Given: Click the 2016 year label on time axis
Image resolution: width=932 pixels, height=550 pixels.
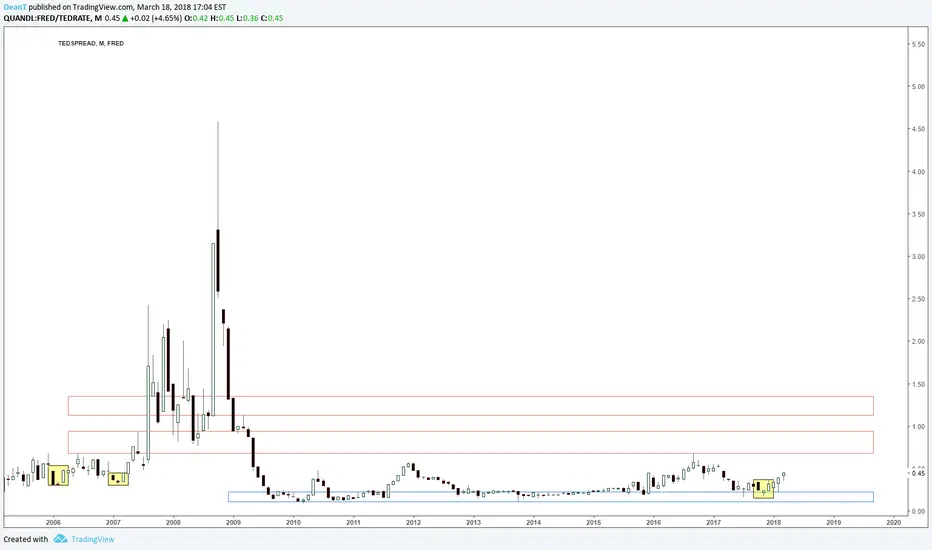Looking at the screenshot, I should click(x=653, y=523).
